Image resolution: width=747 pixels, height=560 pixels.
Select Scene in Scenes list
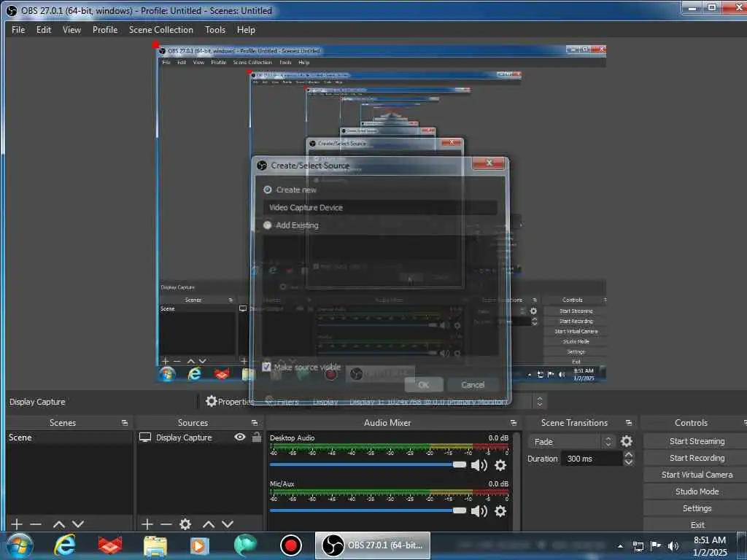69,437
